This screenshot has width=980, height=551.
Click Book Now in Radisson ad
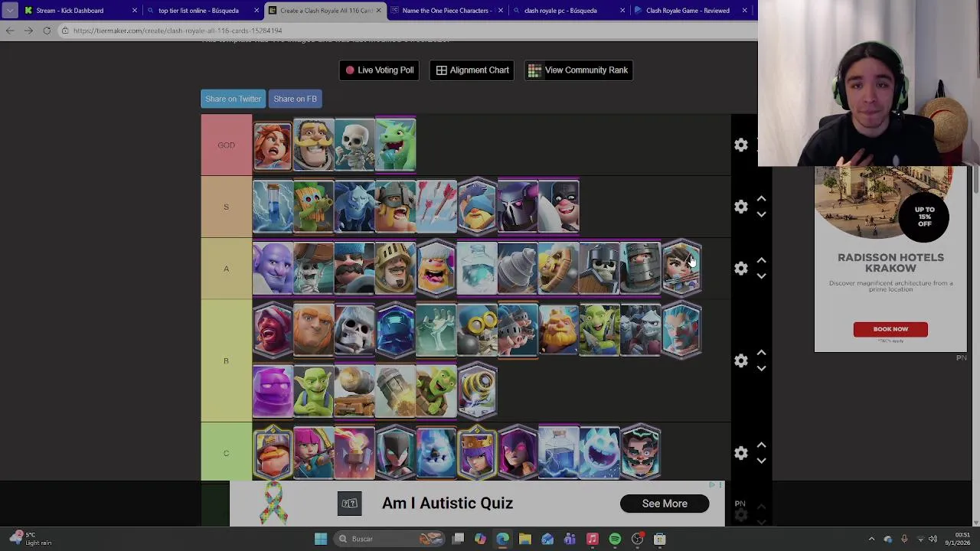[890, 329]
